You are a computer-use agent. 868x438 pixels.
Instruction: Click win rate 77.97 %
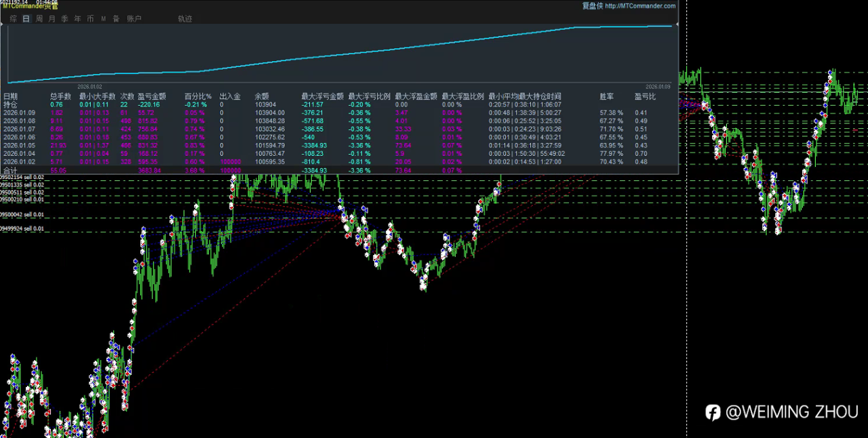tap(612, 154)
